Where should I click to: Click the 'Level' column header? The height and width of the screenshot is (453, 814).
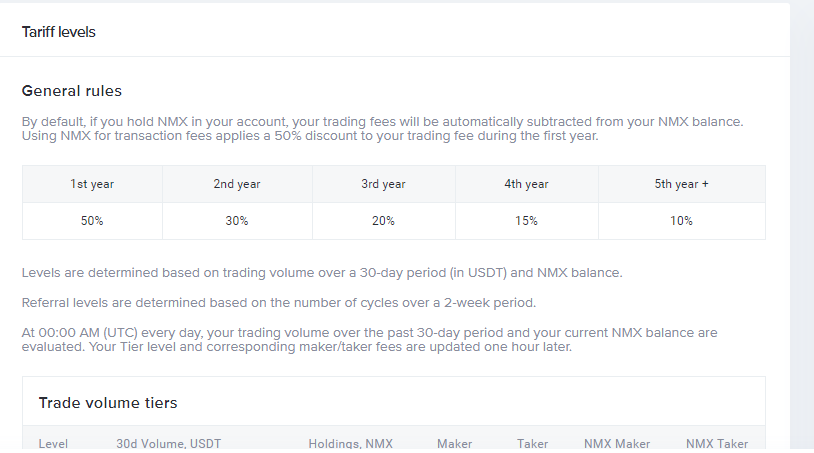click(53, 444)
